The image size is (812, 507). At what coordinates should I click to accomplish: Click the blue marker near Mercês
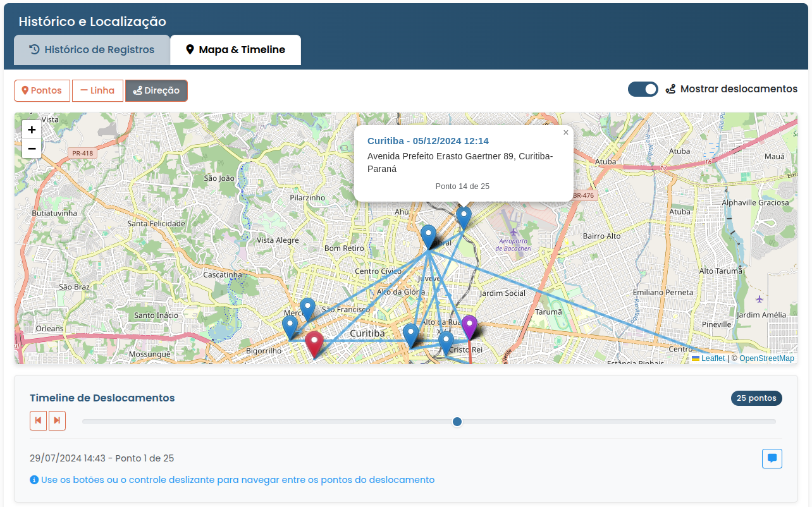tap(307, 308)
